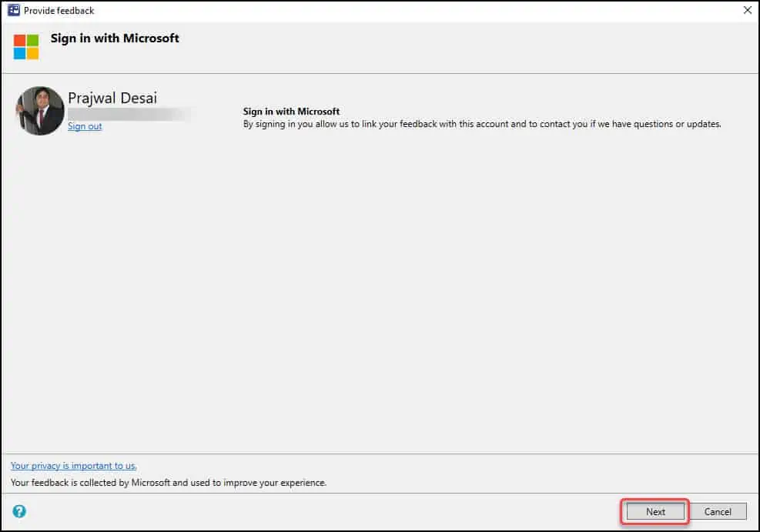Click the blurred email address under the name
The image size is (760, 532).
pos(129,115)
